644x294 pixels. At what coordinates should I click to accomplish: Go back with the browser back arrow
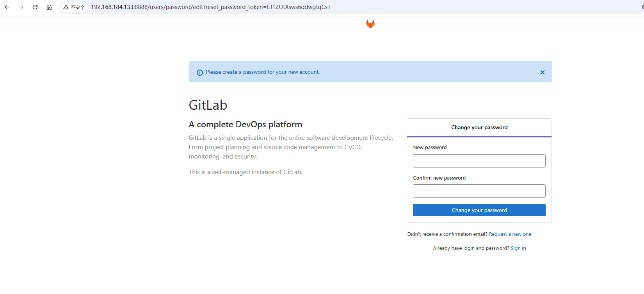point(7,7)
